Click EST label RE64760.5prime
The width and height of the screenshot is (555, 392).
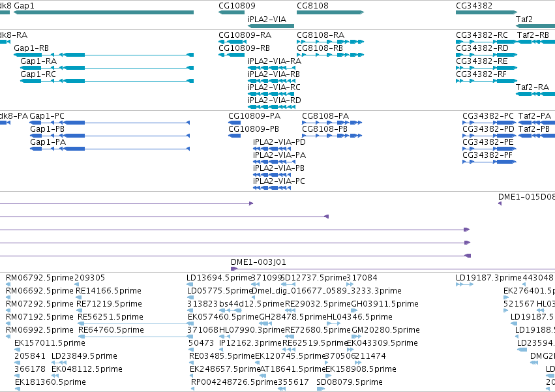[111, 330]
